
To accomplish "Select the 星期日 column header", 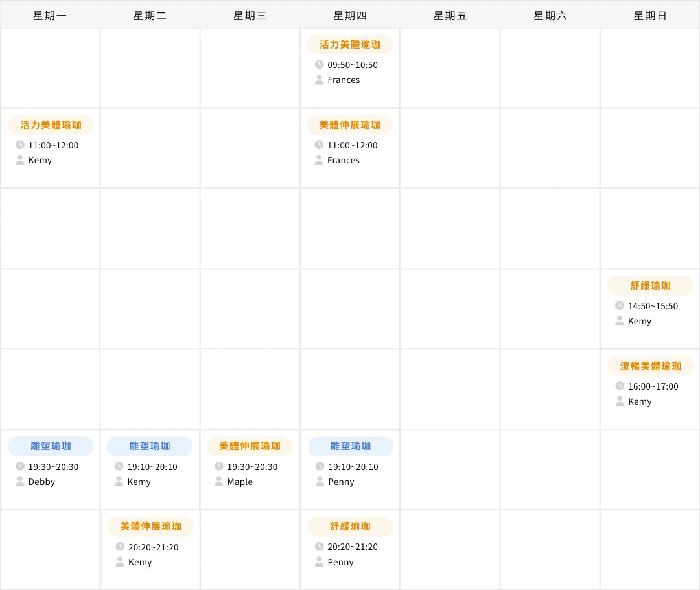I will coord(650,15).
